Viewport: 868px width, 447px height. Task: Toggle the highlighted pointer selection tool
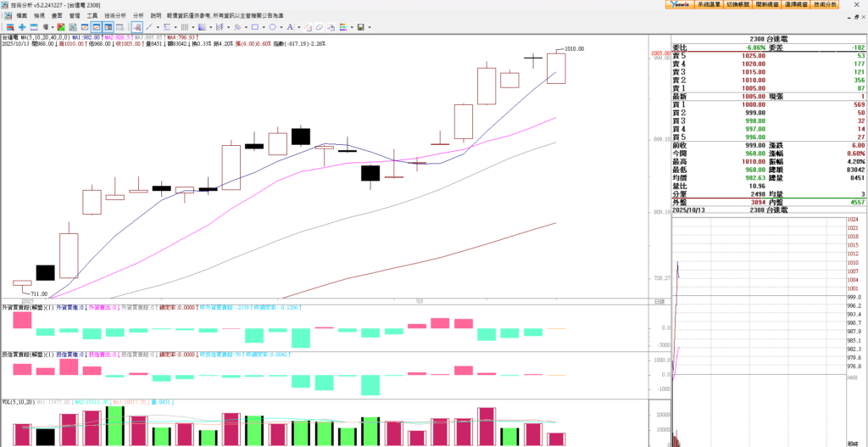136,27
